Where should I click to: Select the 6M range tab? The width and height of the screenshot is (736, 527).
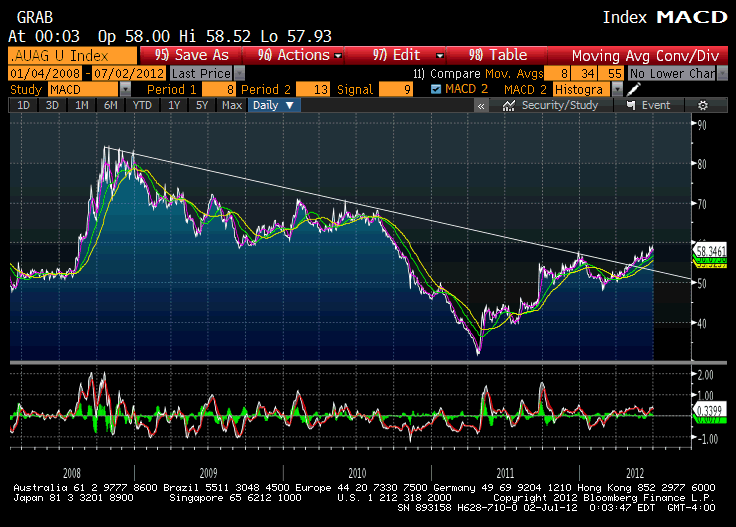[111, 105]
